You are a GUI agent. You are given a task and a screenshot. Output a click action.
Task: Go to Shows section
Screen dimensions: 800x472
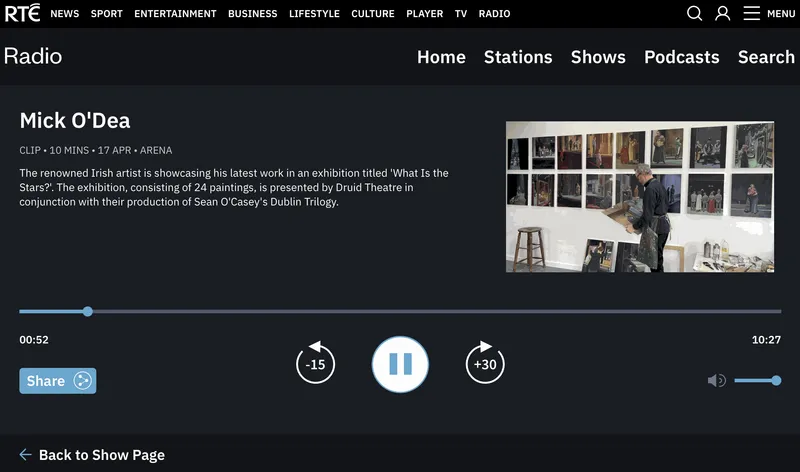point(598,57)
